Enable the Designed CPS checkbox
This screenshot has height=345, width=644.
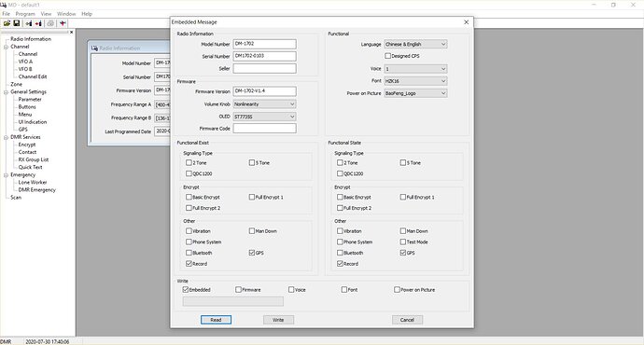387,56
